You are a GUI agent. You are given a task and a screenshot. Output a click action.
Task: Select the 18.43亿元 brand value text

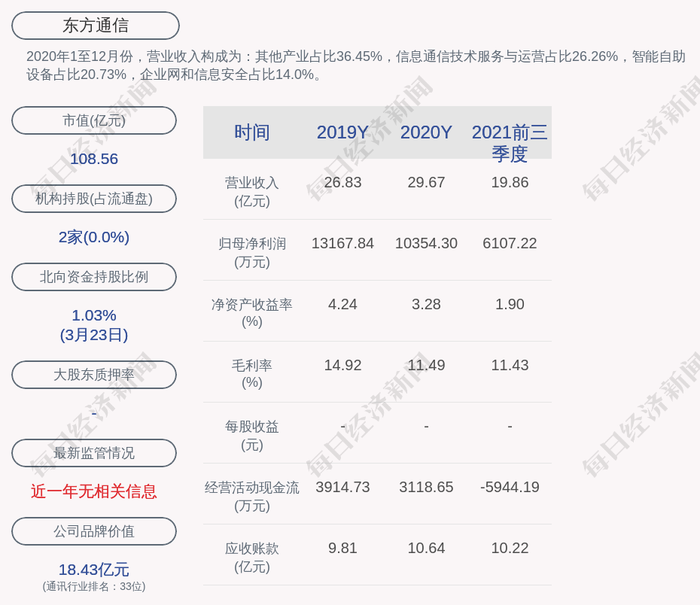click(94, 570)
